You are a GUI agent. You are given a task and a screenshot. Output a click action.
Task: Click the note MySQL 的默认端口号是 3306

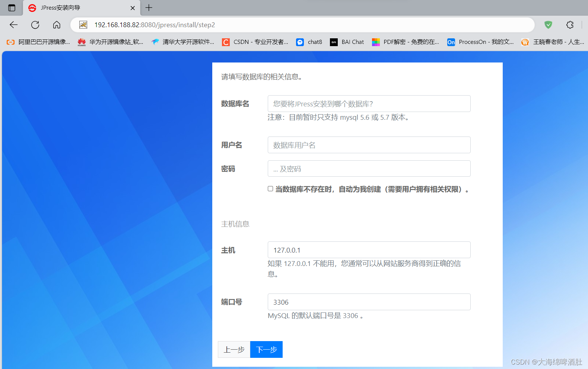[x=315, y=316]
